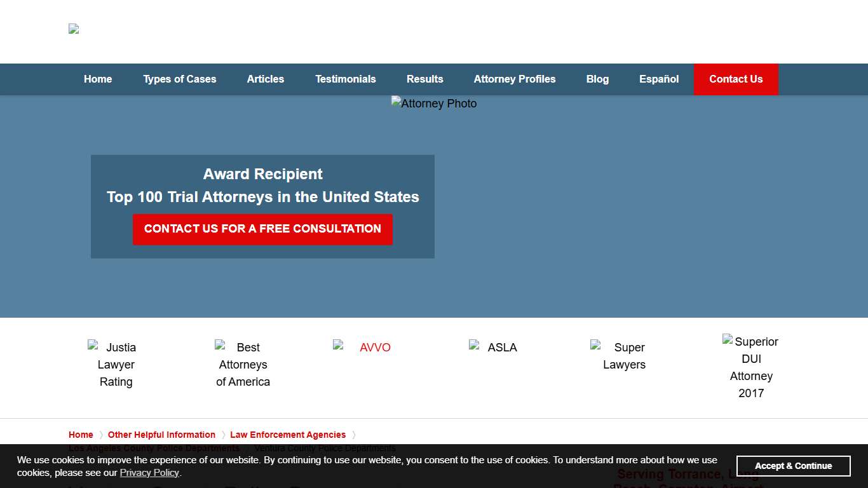
Task: Open the Home menu item
Action: pos(98,79)
